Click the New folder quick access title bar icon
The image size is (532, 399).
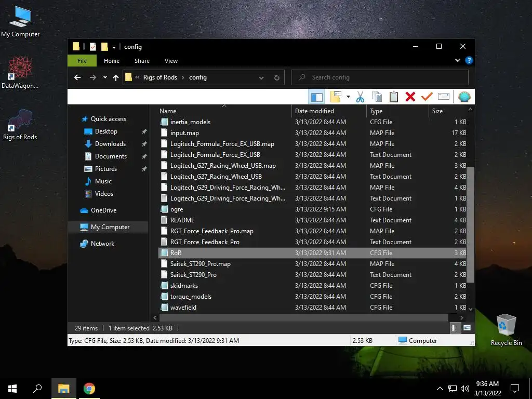[104, 46]
